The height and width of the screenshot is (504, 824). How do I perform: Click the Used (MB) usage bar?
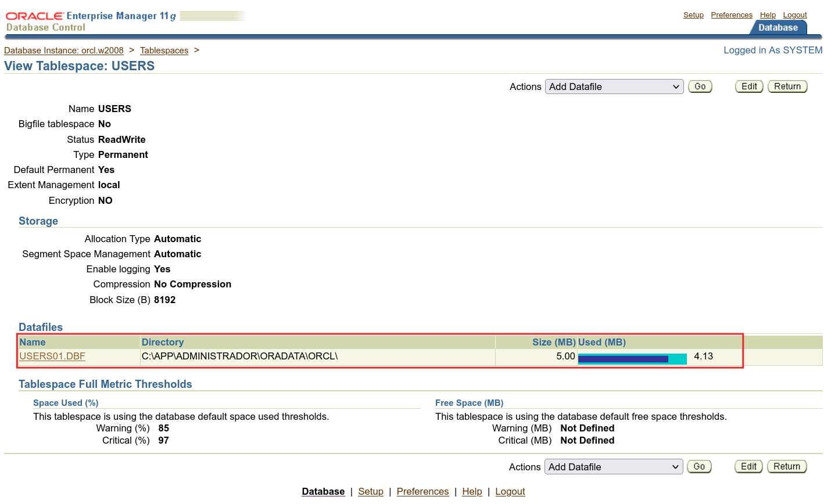632,359
